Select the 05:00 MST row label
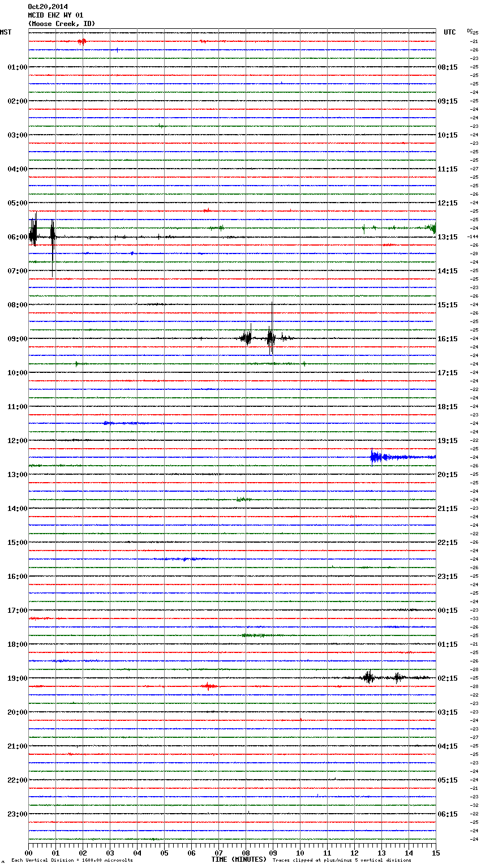This screenshot has height=868, width=481. tap(18, 203)
